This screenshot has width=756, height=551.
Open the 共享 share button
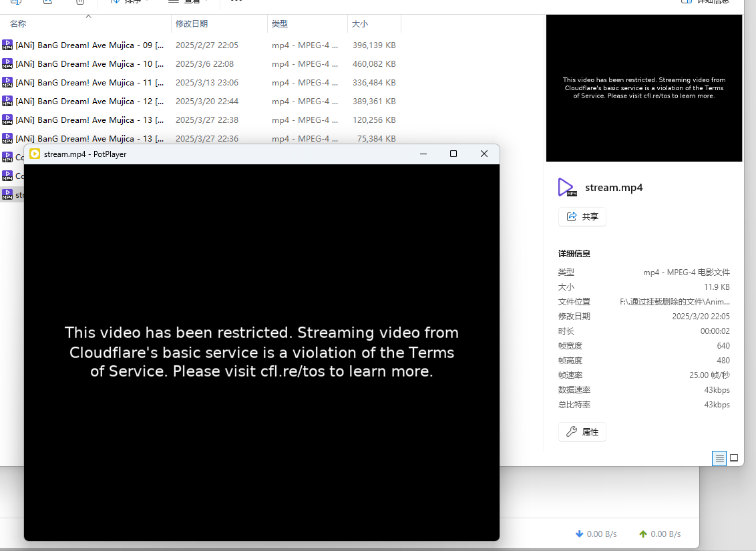coord(582,217)
